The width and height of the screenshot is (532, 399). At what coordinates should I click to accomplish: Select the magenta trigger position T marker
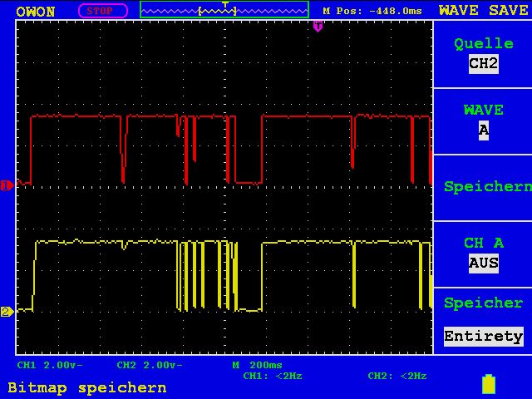[x=318, y=26]
